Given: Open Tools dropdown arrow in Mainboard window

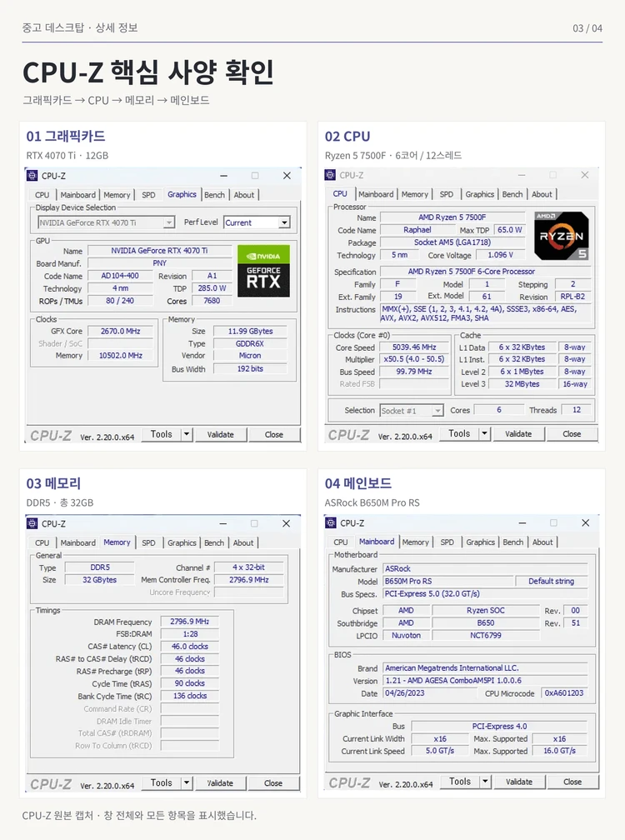Looking at the screenshot, I should point(485,782).
